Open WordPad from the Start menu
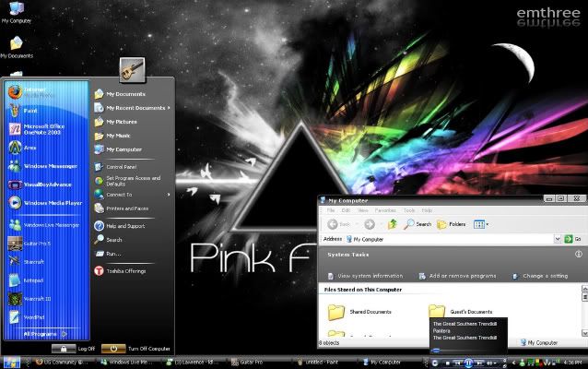The height and width of the screenshot is (369, 588). 47,317
